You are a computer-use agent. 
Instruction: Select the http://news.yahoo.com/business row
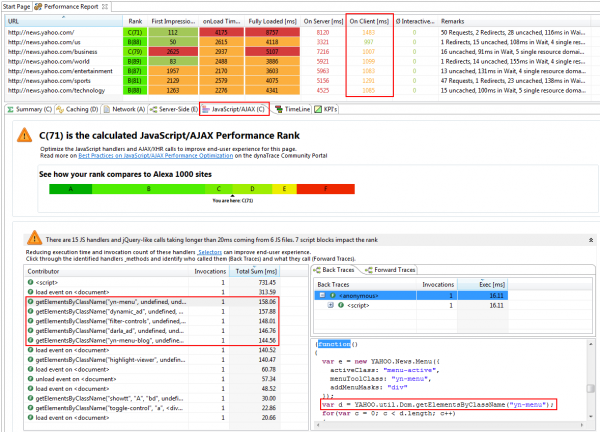click(x=298, y=52)
